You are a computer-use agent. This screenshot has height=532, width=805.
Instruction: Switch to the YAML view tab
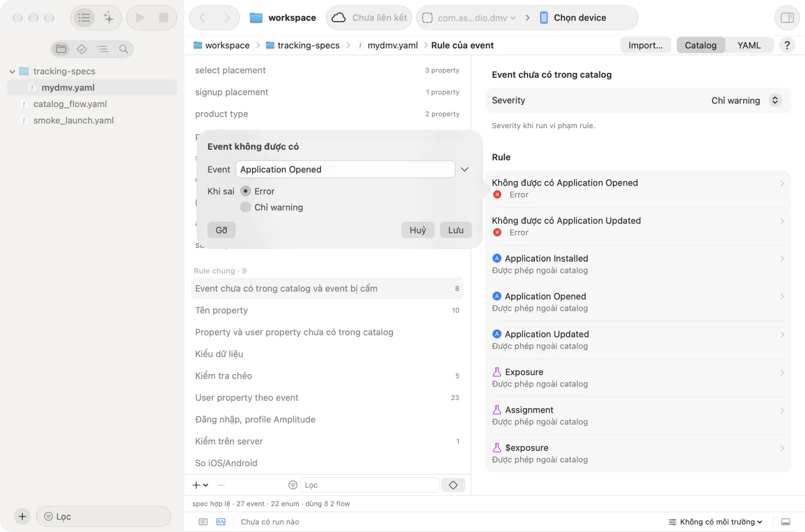pos(749,45)
